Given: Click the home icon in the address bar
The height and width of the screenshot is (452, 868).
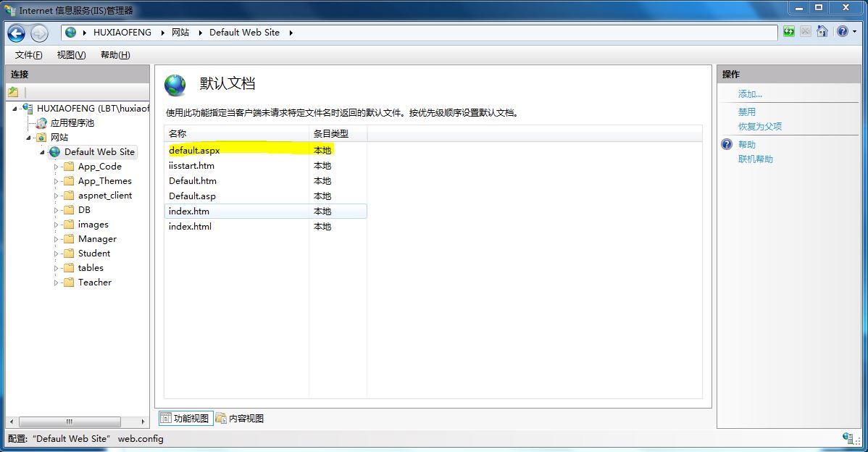Looking at the screenshot, I should [x=822, y=32].
